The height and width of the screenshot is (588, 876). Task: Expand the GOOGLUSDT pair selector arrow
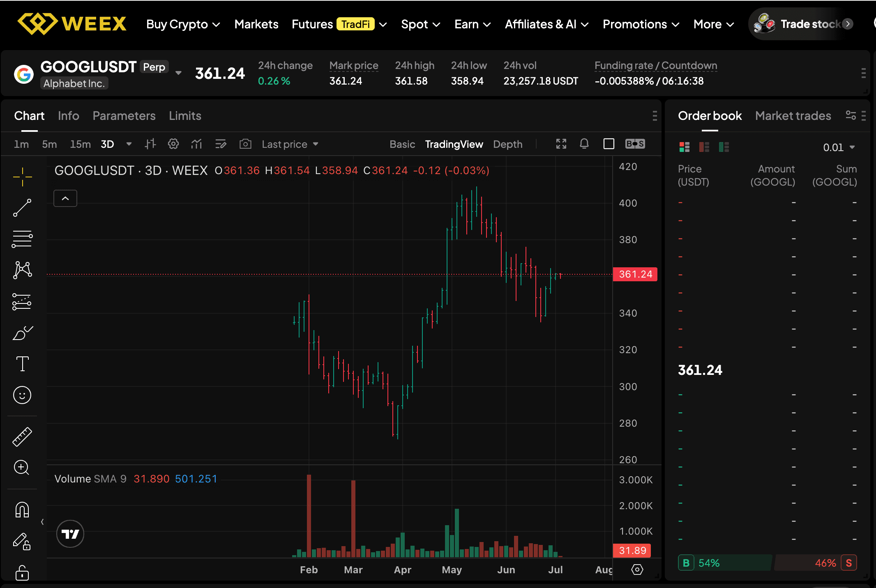click(178, 73)
